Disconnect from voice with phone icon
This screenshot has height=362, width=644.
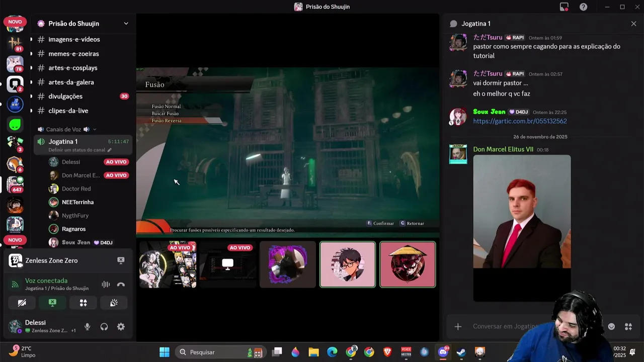pyautogui.click(x=121, y=284)
